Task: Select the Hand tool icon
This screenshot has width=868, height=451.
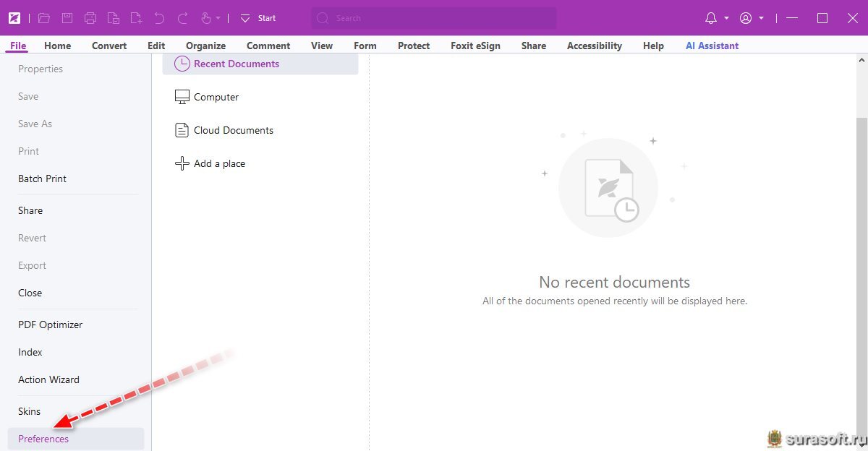Action: tap(205, 18)
